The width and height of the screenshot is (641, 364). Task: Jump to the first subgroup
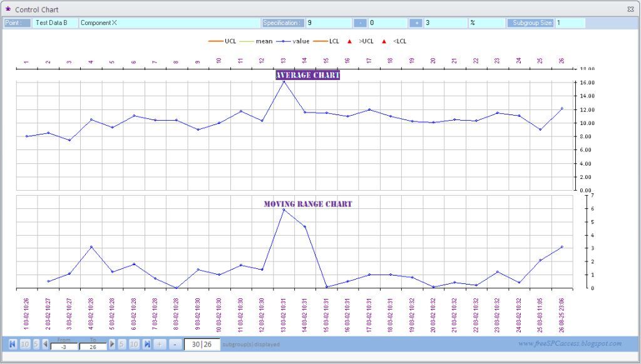(x=13, y=344)
